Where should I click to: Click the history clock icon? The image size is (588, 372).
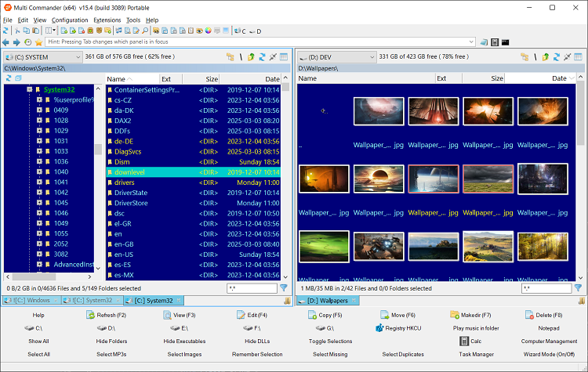click(27, 42)
